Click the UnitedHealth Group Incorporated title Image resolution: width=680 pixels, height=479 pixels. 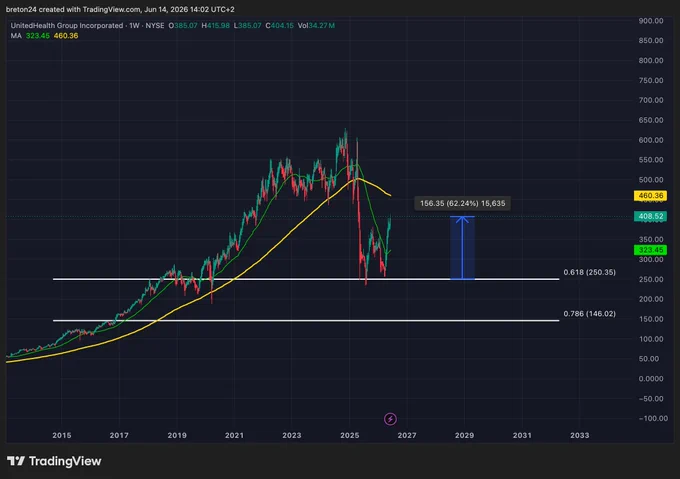67,26
